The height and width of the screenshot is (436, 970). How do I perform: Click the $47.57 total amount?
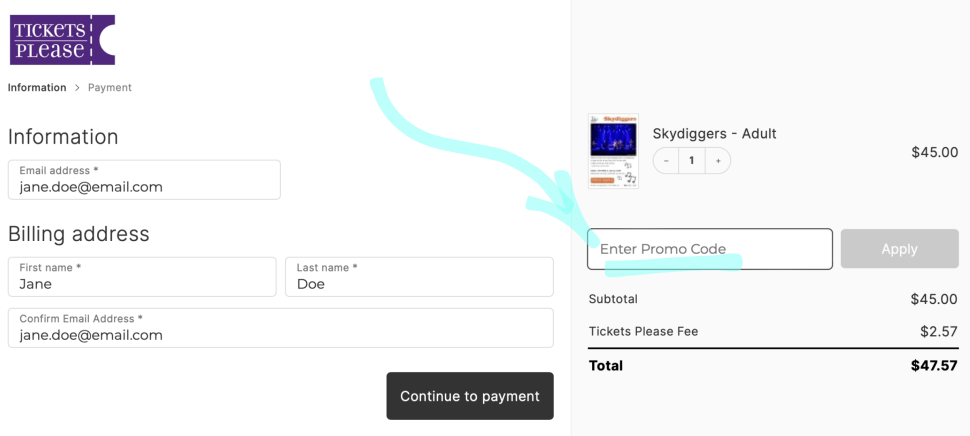[x=934, y=366]
